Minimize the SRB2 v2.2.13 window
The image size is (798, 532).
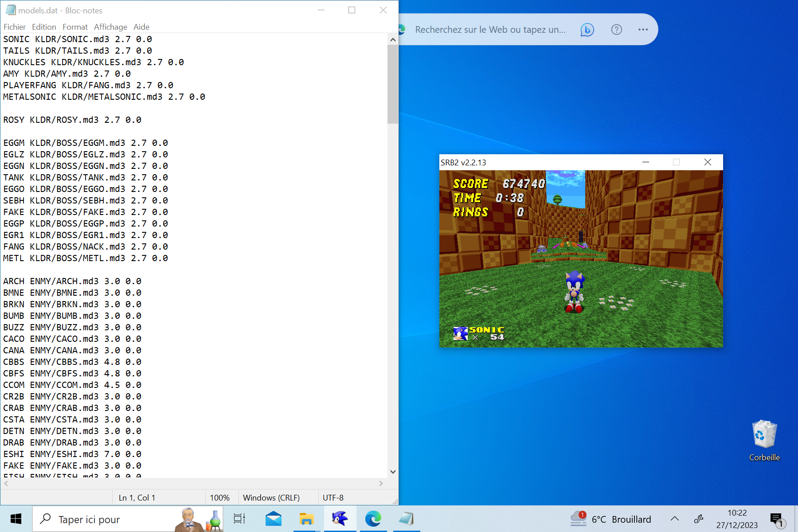point(645,162)
